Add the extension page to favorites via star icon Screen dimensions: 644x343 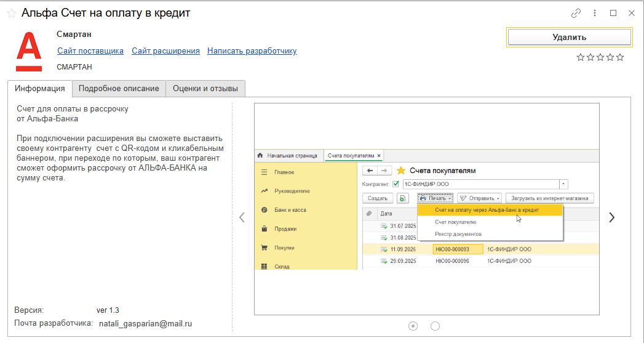(12, 14)
